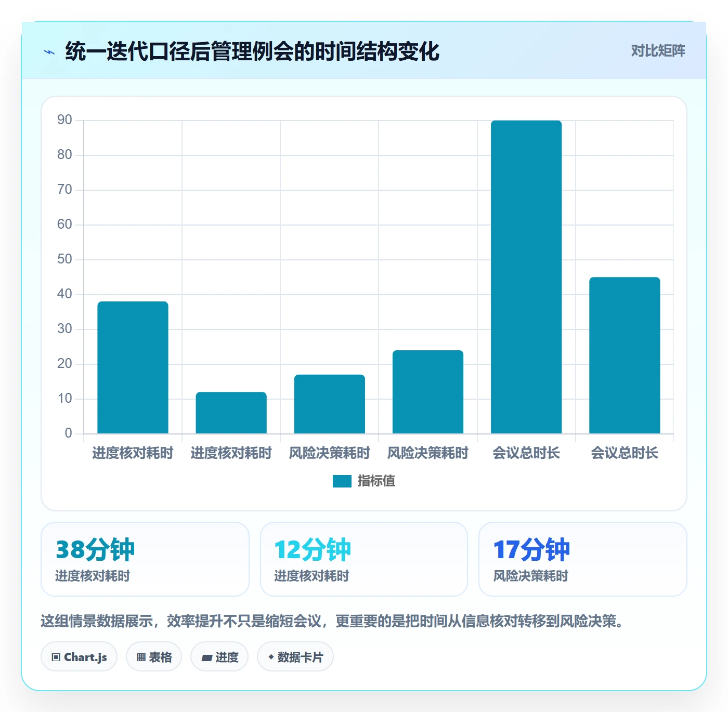Select the 数据卡片 tag chip
The width and height of the screenshot is (728, 712).
(295, 657)
